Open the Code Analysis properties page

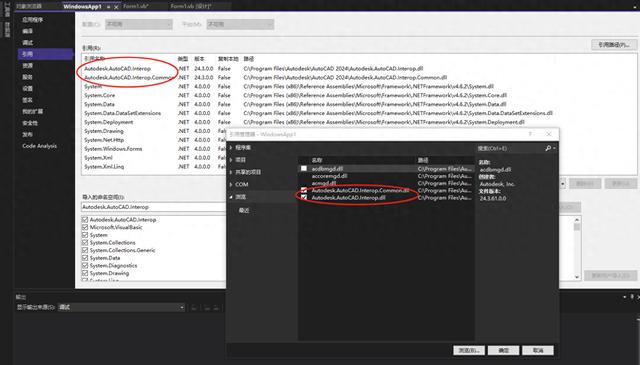40,146
